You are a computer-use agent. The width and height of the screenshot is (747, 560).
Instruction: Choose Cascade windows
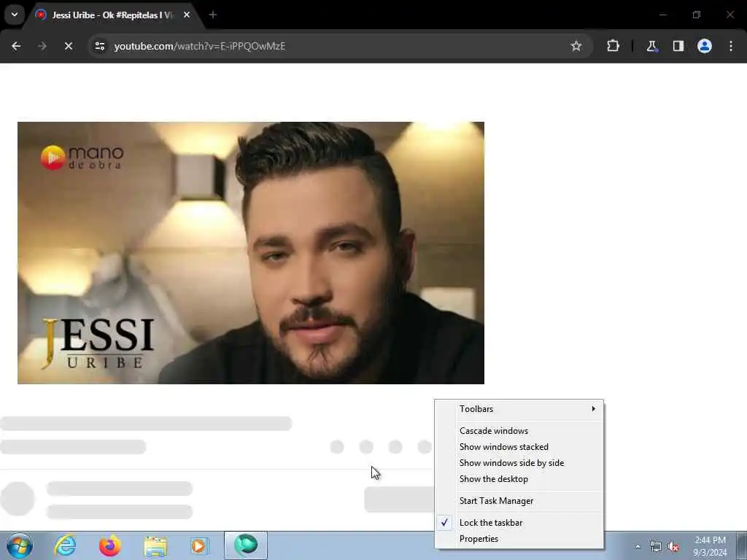519,431
